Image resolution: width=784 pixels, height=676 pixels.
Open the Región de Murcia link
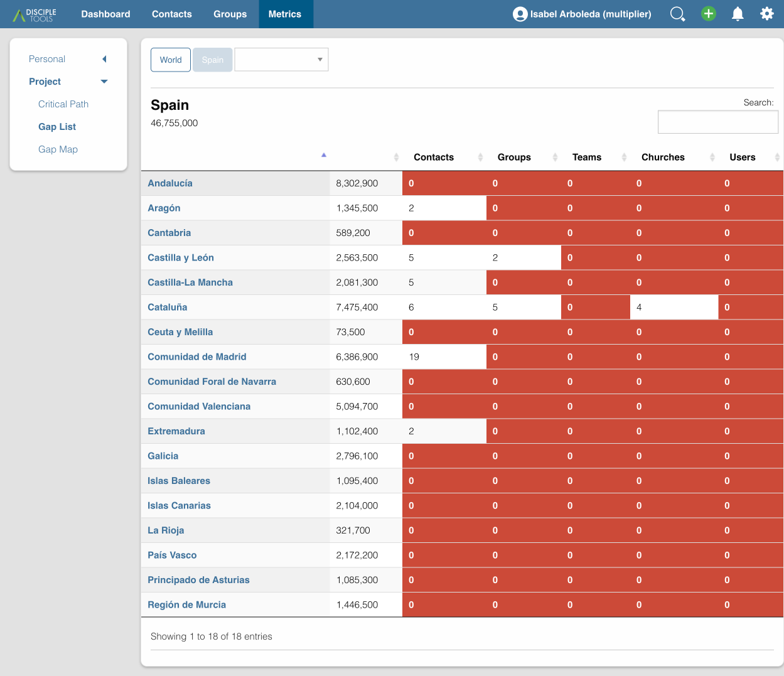pos(187,604)
